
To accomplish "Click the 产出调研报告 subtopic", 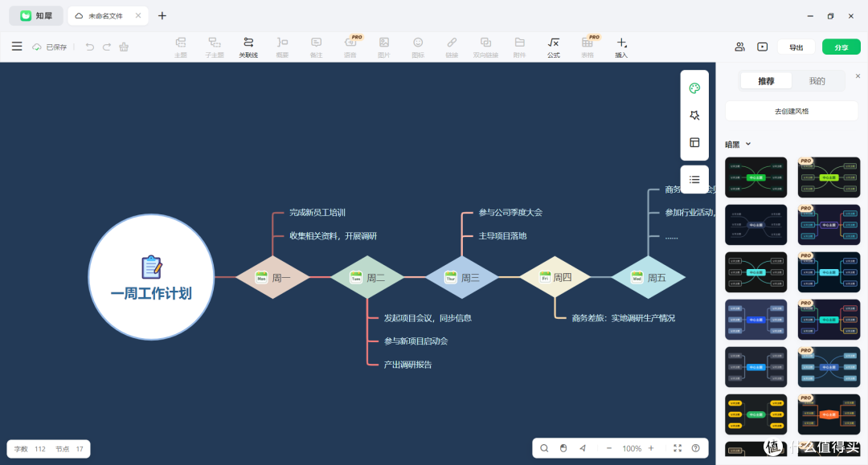I will [407, 365].
